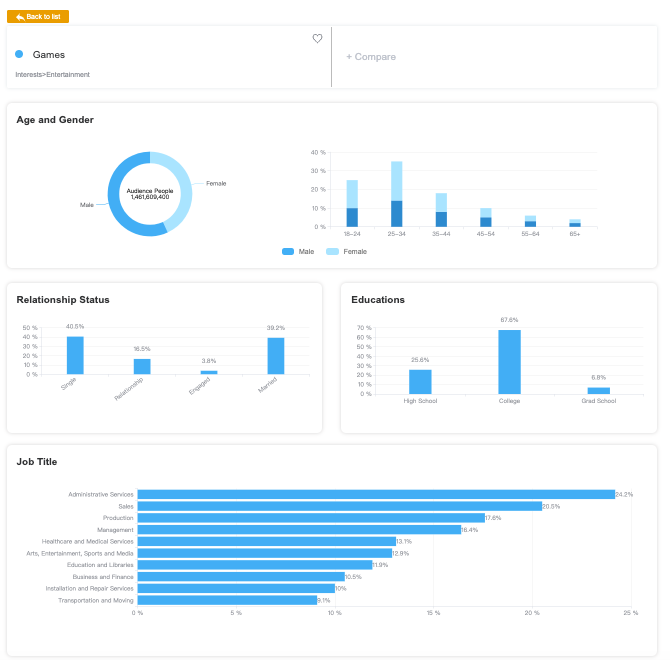Image resolution: width=670 pixels, height=660 pixels.
Task: Click the blue dot beside Games
Action: point(19,54)
